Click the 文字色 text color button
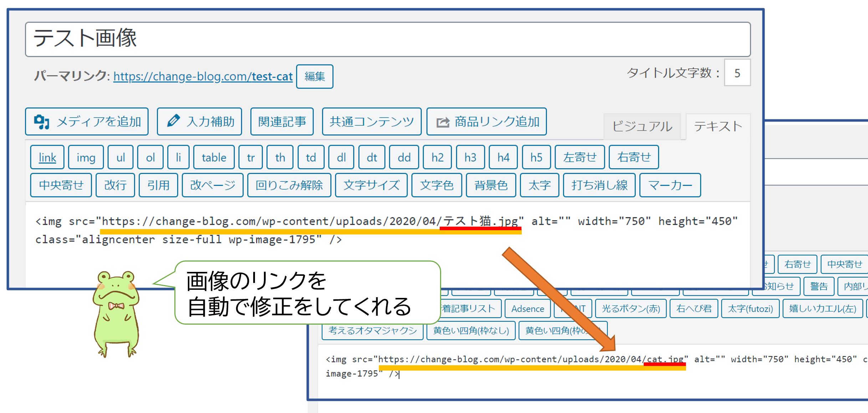 tap(436, 185)
